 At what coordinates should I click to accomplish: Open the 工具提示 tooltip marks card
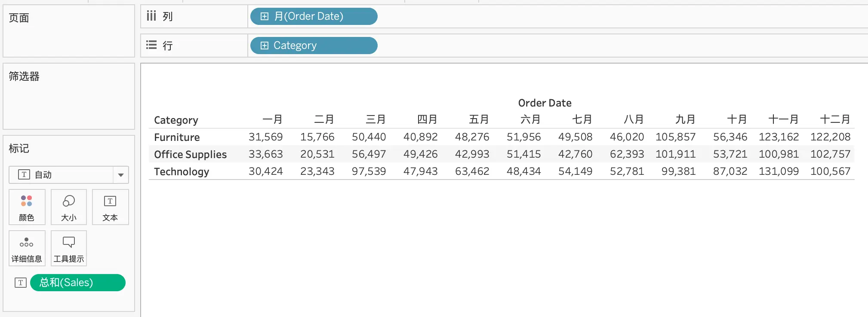point(69,248)
